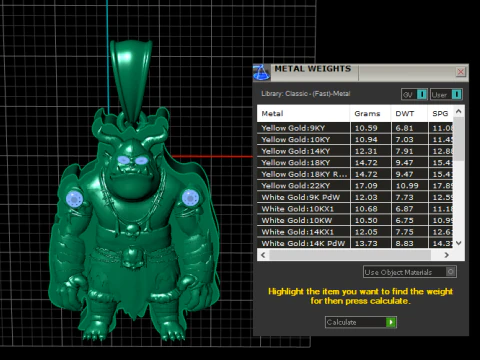Sort by the DWT column header
This screenshot has height=360, width=480.
tap(409, 114)
